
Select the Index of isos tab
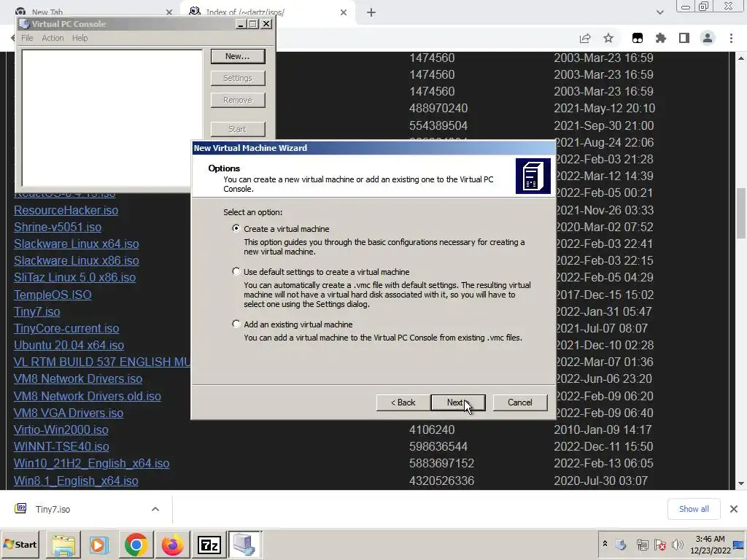(267, 12)
